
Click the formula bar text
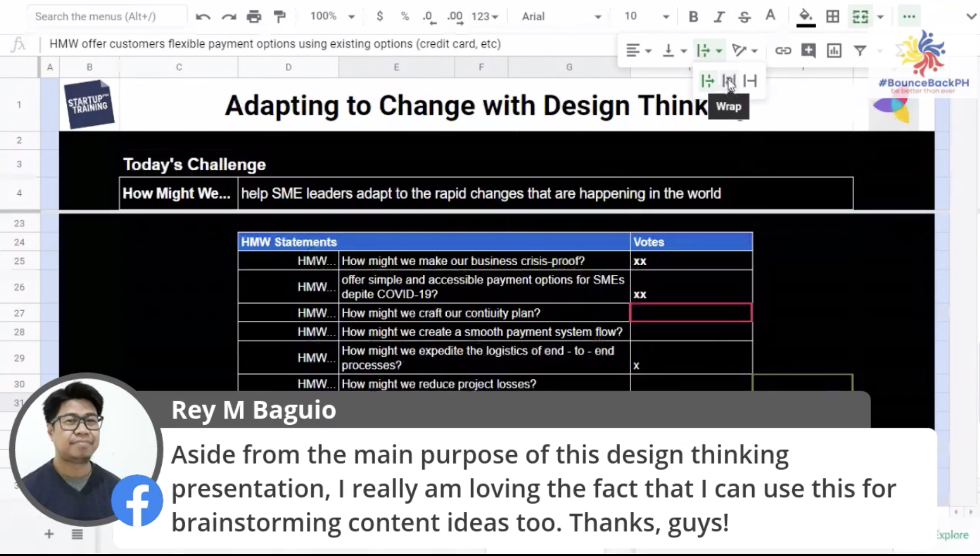[x=275, y=44]
